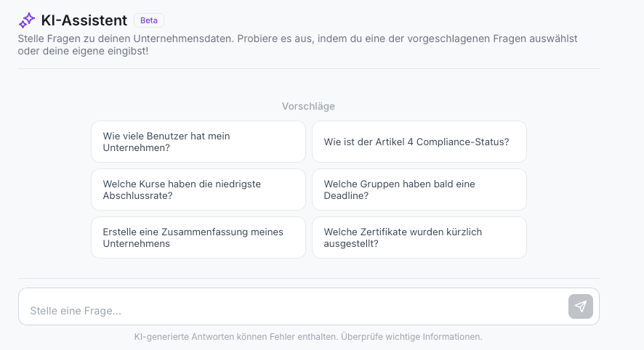644x350 pixels.
Task: Click the "Vorschläge" label
Action: pos(308,106)
